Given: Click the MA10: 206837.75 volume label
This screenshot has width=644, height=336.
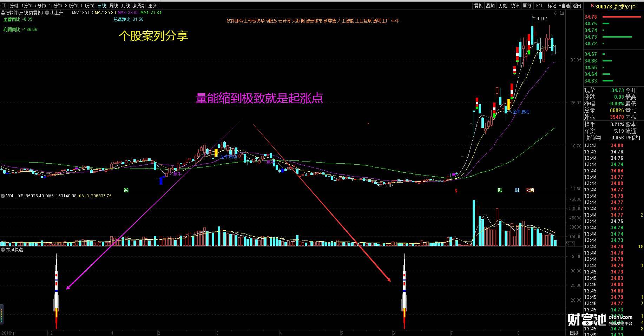Looking at the screenshot, I should click(95, 196).
